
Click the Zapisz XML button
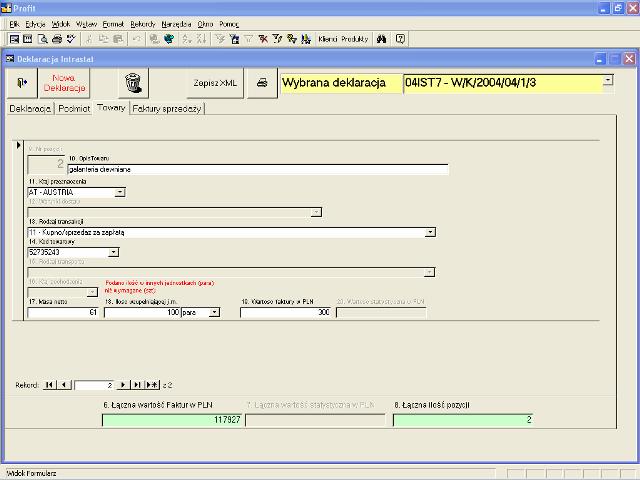(215, 83)
